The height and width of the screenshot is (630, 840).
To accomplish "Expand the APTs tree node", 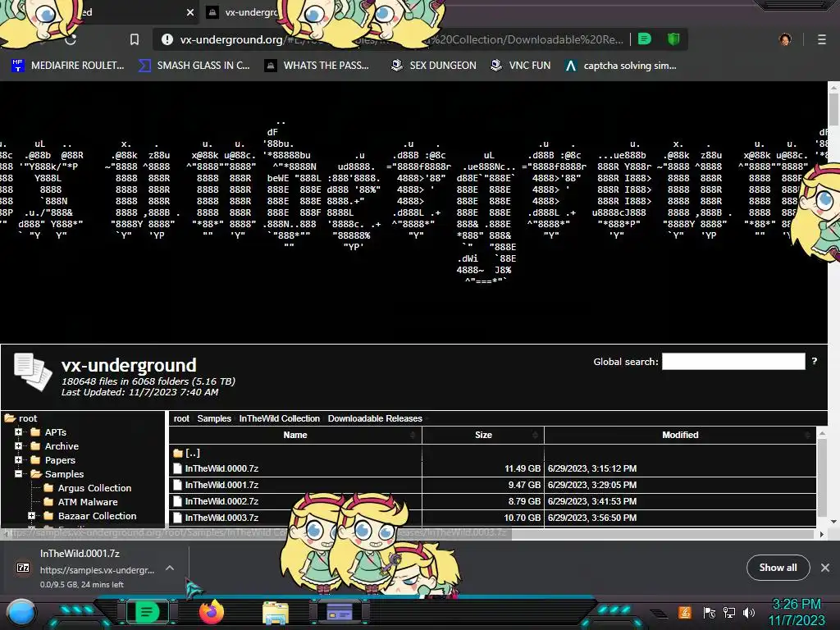I will click(18, 431).
